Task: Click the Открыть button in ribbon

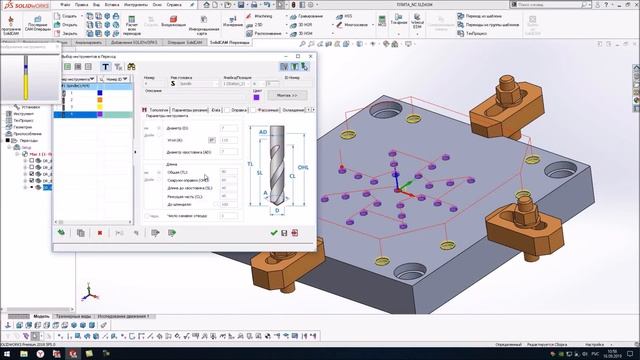Action: coord(66,25)
